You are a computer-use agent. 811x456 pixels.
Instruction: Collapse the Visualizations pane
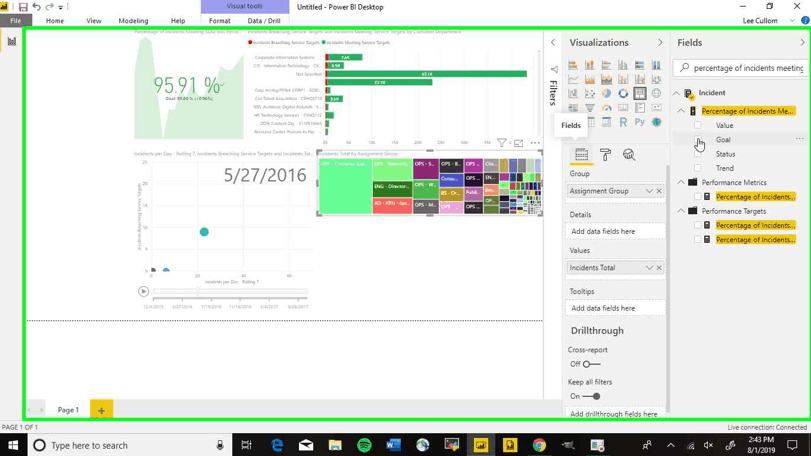pyautogui.click(x=660, y=42)
